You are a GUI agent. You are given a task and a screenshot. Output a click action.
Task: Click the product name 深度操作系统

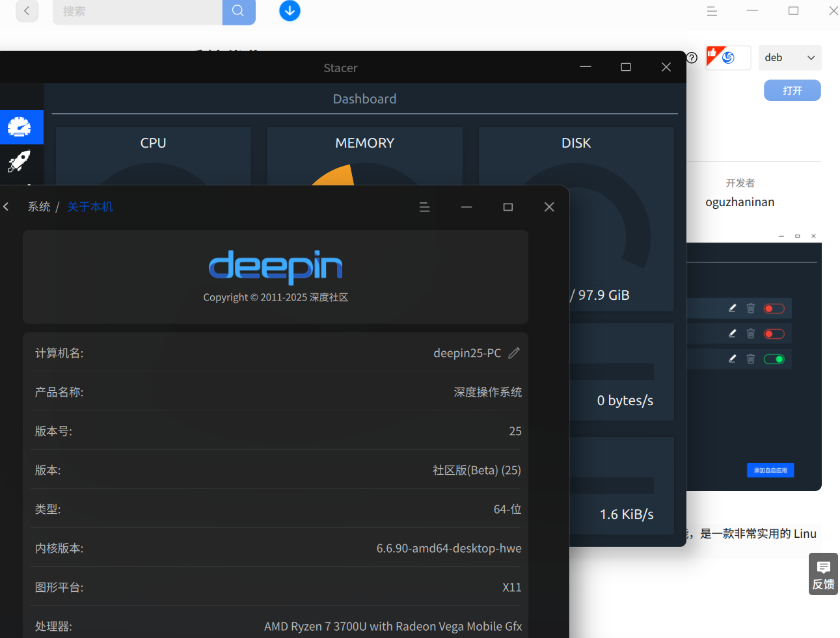[x=487, y=392]
